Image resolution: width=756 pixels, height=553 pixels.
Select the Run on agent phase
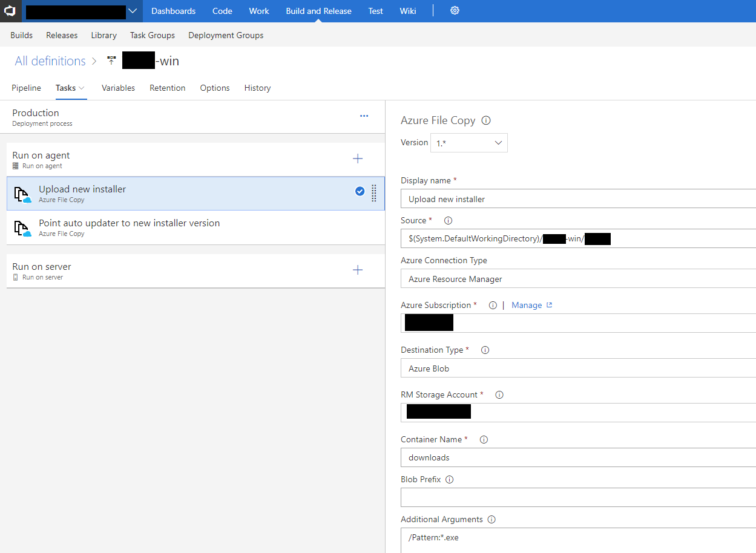click(x=196, y=160)
